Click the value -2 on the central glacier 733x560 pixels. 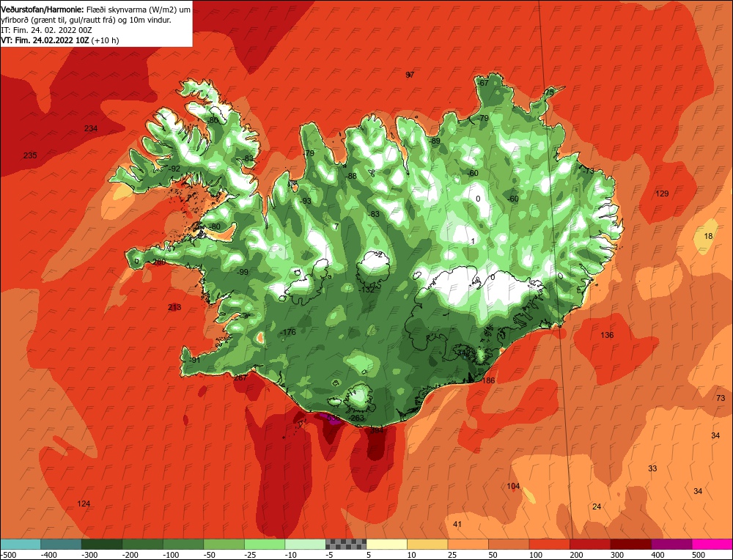pyautogui.click(x=379, y=255)
